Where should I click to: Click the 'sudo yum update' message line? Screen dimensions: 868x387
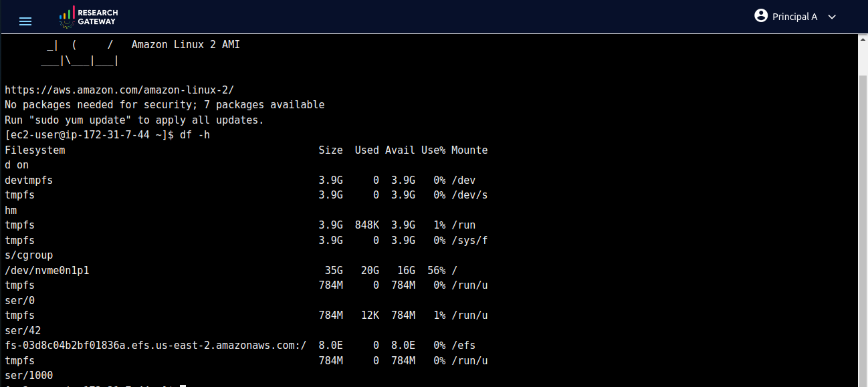(134, 120)
